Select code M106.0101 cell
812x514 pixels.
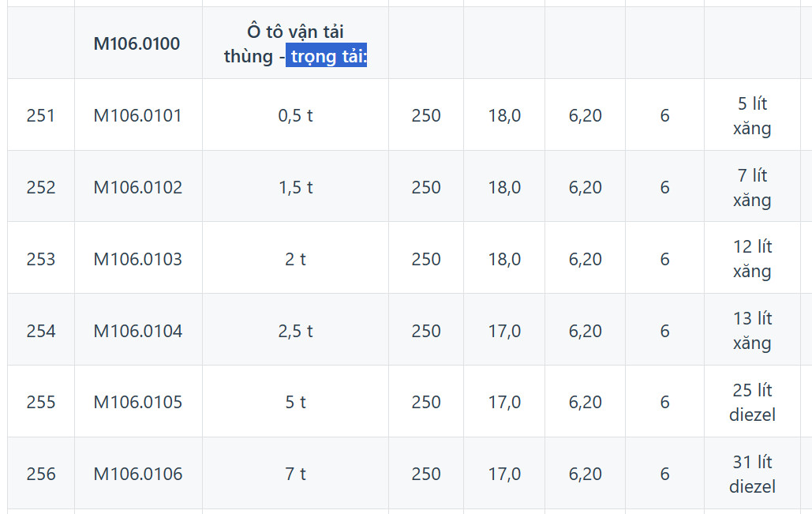pyautogui.click(x=138, y=115)
